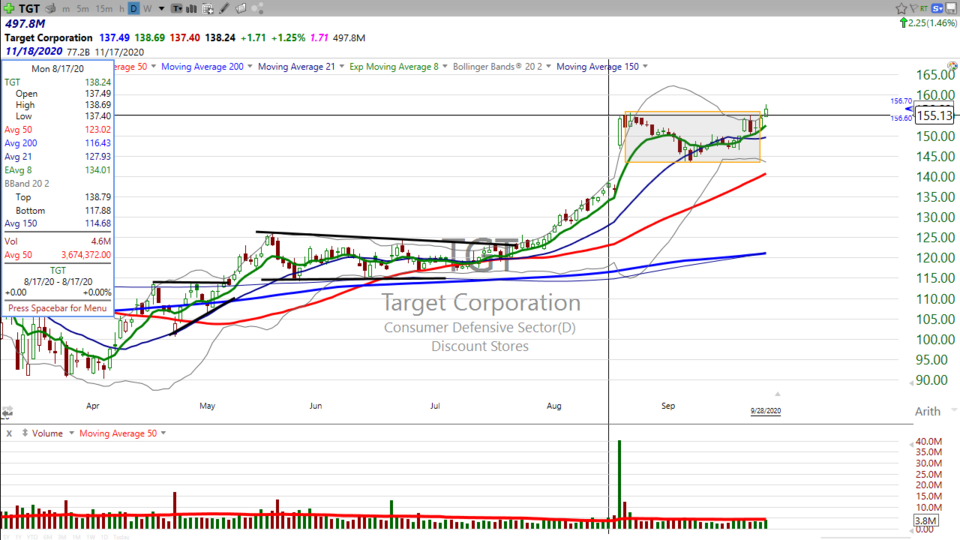Close the Volume pane with the X
The image size is (960, 540).
coord(9,433)
